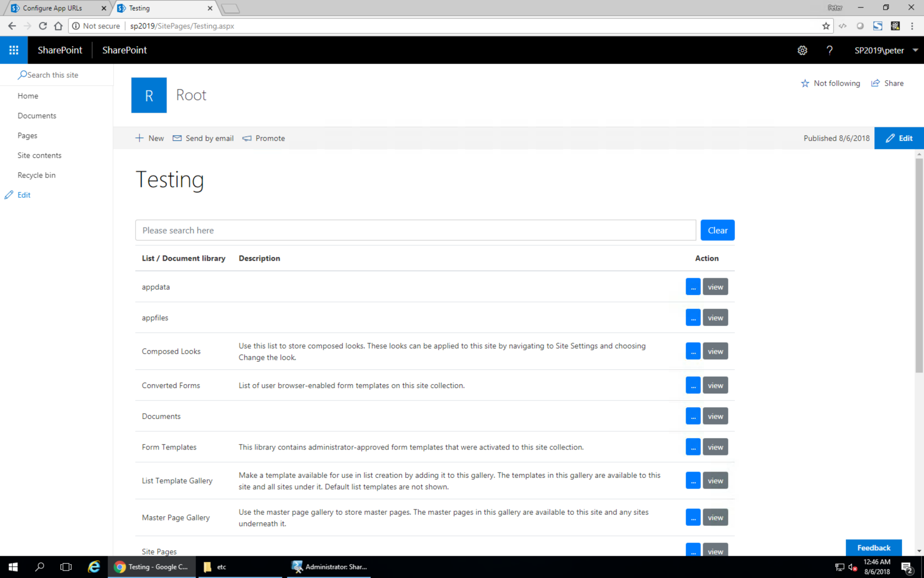
Task: Mute the system volume in the tray
Action: 852,567
